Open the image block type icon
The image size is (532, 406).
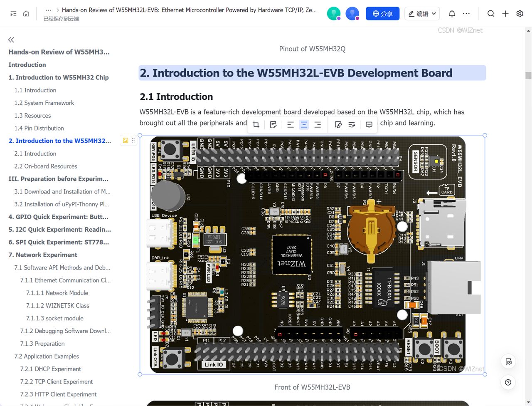[126, 141]
